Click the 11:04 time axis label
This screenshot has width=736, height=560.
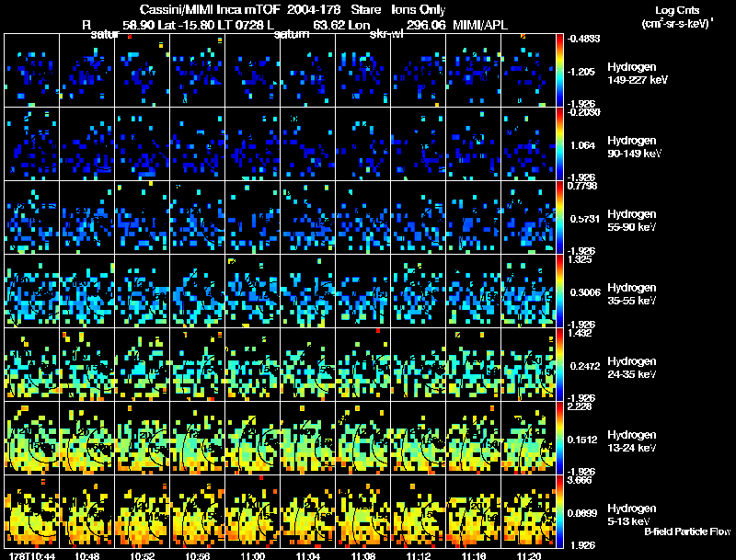pos(308,556)
